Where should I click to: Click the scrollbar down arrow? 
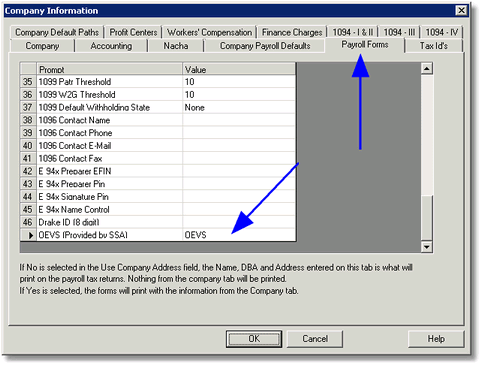click(427, 247)
